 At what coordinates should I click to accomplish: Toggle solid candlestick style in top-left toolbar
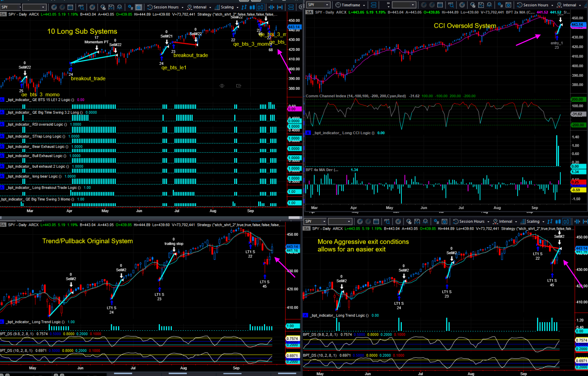(252, 7)
